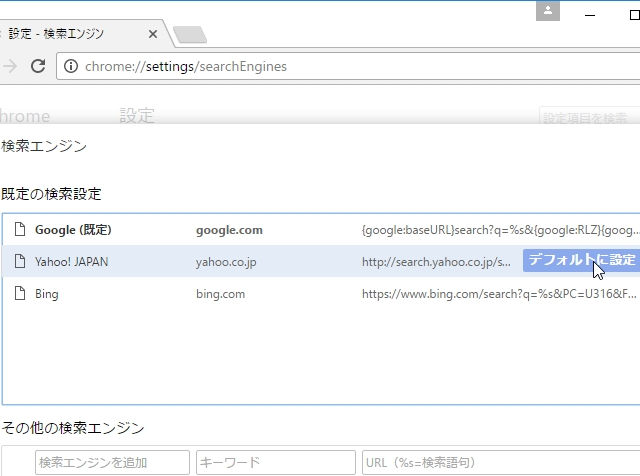Focus the 検索エンジンを追加 input field
640x476 pixels.
click(x=112, y=463)
